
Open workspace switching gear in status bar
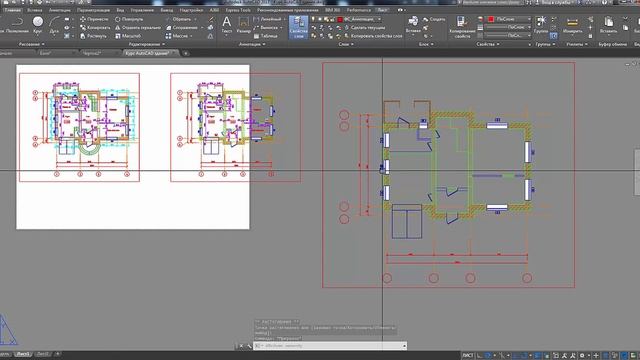pyautogui.click(x=582, y=356)
